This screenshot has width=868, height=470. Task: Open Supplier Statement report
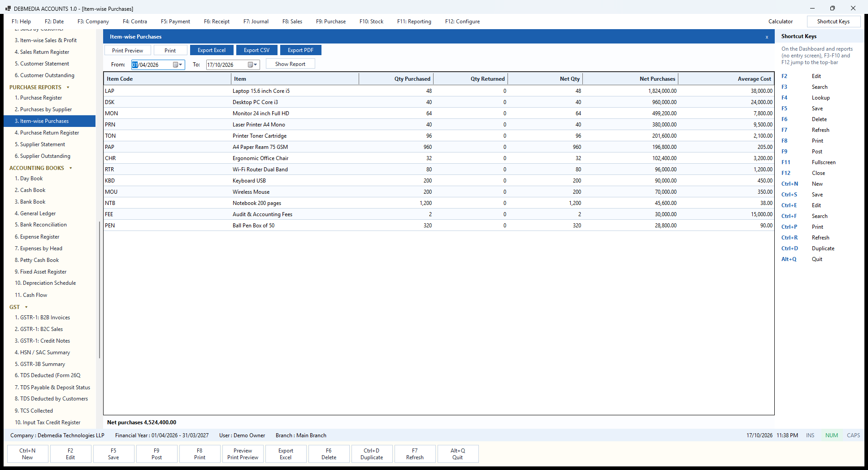point(49,144)
